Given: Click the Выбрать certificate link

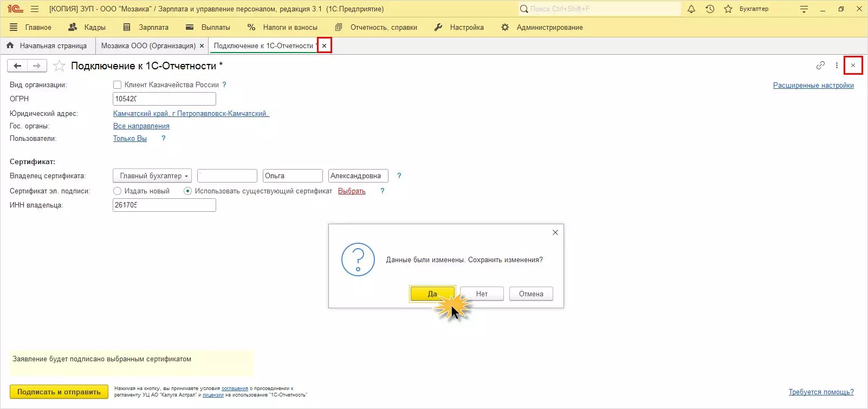Looking at the screenshot, I should 352,191.
